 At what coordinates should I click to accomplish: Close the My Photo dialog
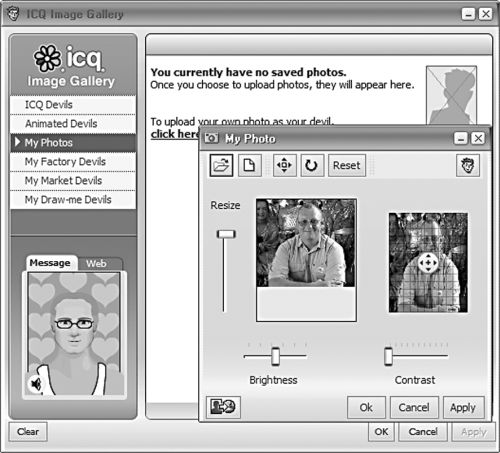478,138
